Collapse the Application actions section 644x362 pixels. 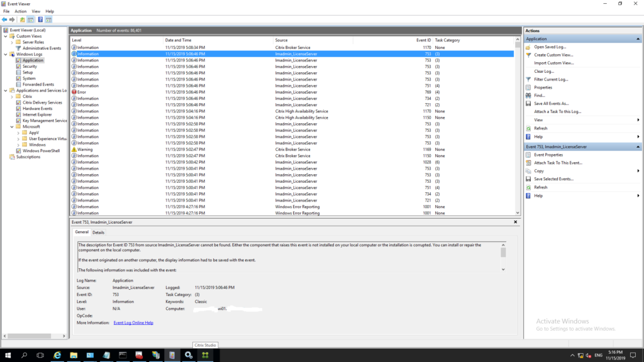pyautogui.click(x=638, y=39)
